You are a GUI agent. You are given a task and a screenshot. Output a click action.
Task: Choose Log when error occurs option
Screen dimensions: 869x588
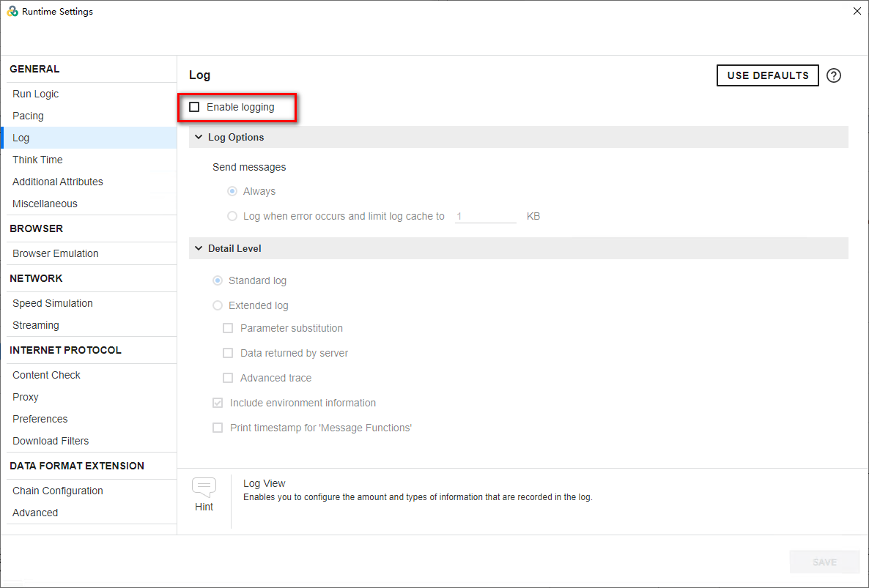tap(232, 216)
